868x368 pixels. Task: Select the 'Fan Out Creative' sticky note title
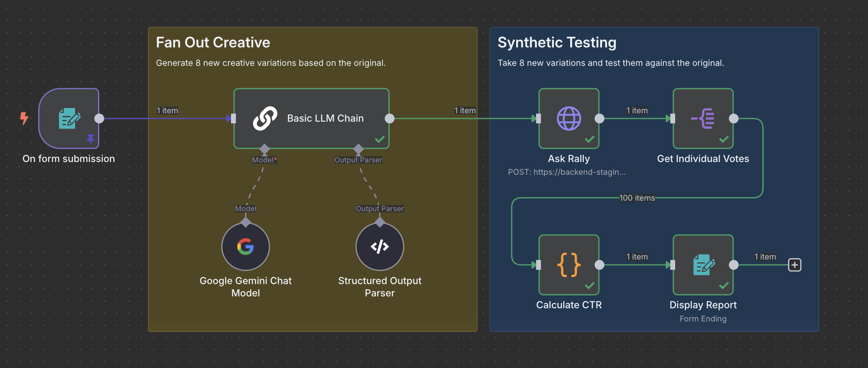point(213,43)
